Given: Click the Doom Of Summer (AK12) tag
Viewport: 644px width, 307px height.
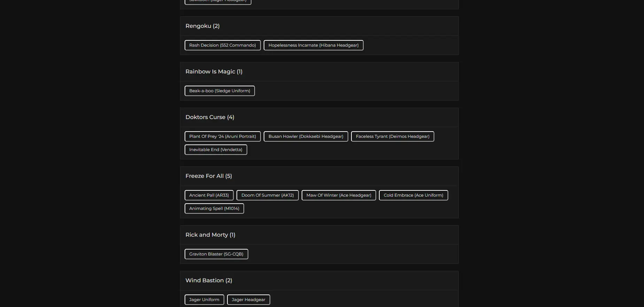Looking at the screenshot, I should pos(267,195).
